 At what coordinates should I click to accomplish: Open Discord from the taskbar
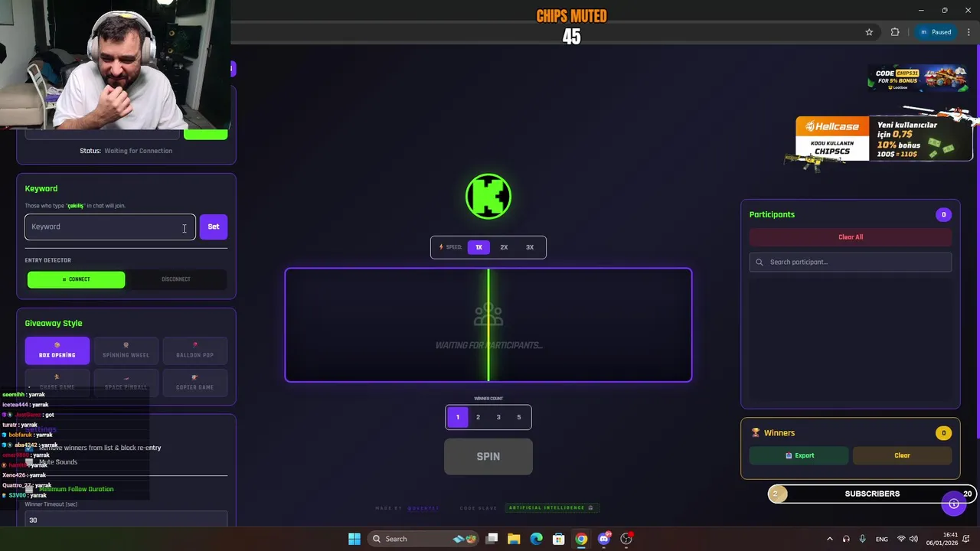(x=604, y=539)
